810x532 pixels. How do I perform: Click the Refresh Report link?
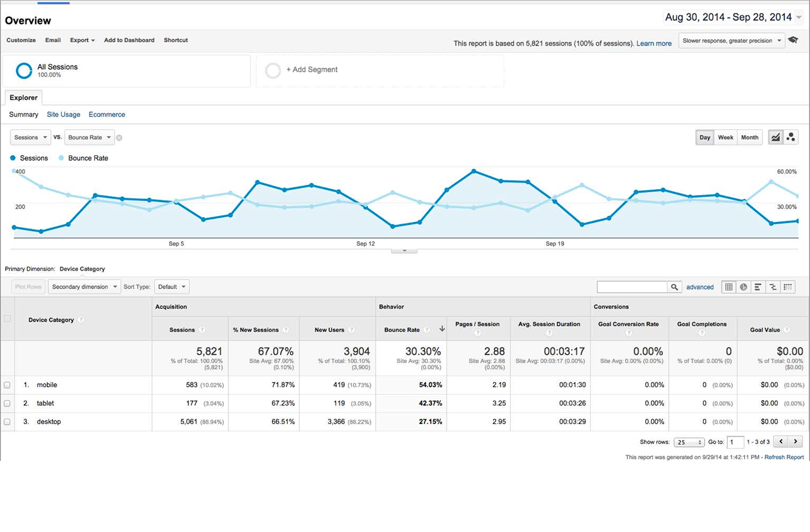tap(784, 457)
